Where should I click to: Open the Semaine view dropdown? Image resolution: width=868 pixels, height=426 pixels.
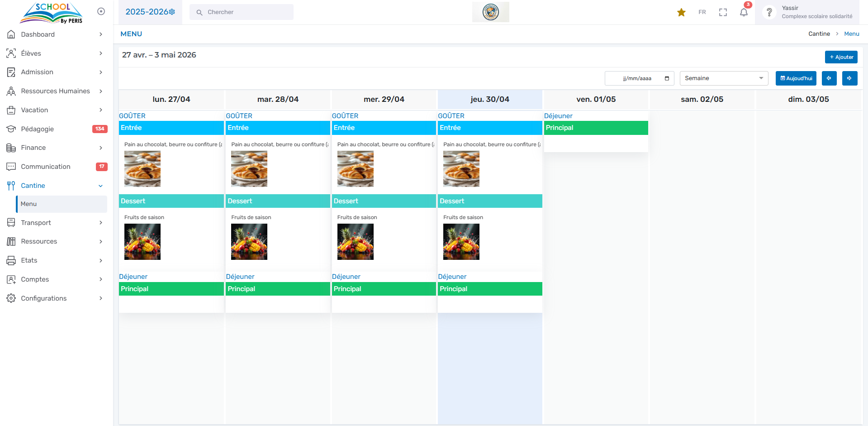coord(723,78)
